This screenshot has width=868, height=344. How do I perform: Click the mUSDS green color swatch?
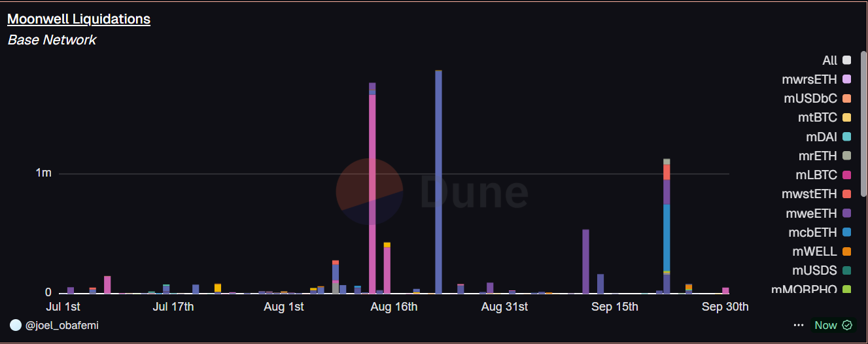click(x=847, y=270)
